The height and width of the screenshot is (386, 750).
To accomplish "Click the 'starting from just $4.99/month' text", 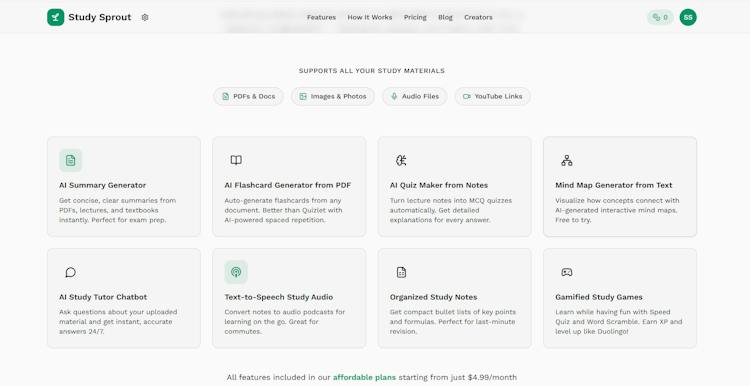I will pos(458,377).
